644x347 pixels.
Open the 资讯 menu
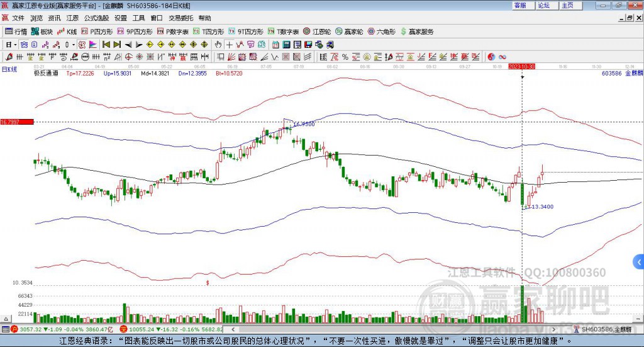pos(54,18)
